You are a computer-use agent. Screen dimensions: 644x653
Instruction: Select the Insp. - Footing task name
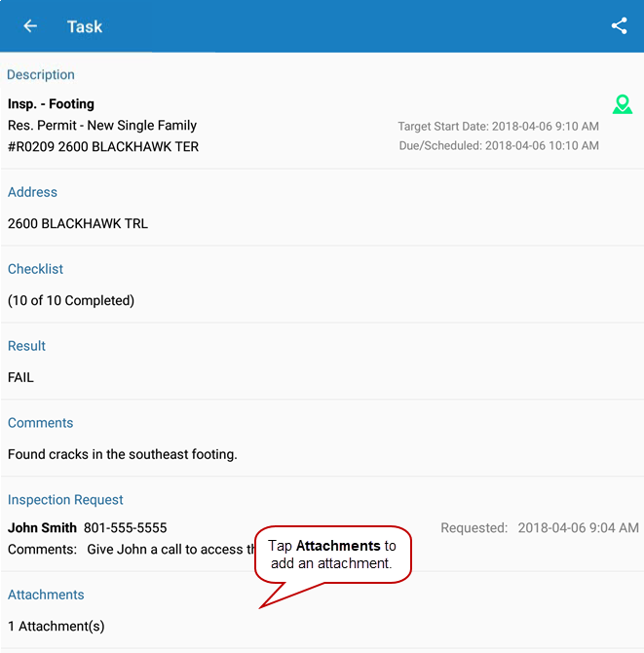coord(51,104)
